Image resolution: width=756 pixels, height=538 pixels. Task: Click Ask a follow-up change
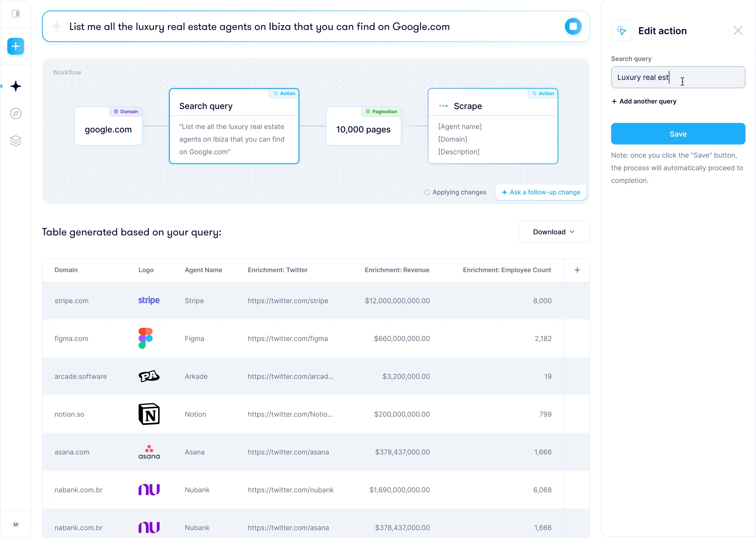(x=541, y=192)
